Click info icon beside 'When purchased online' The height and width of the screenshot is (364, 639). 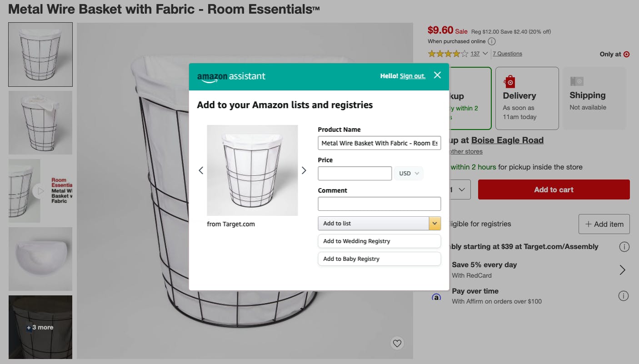click(492, 41)
